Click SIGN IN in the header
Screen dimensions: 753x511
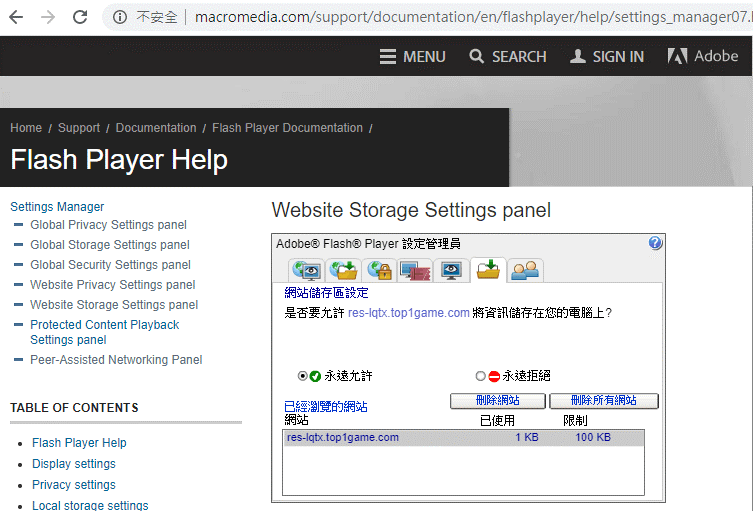607,57
